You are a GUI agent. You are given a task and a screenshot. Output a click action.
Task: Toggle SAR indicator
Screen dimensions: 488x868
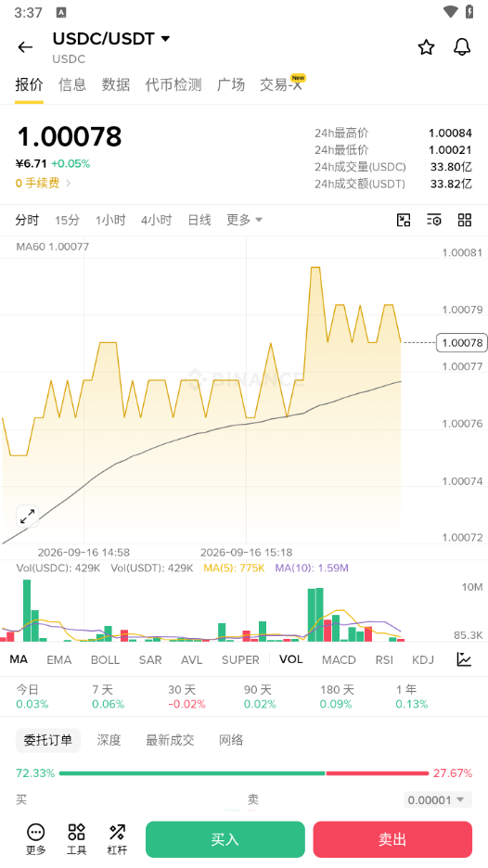click(150, 660)
